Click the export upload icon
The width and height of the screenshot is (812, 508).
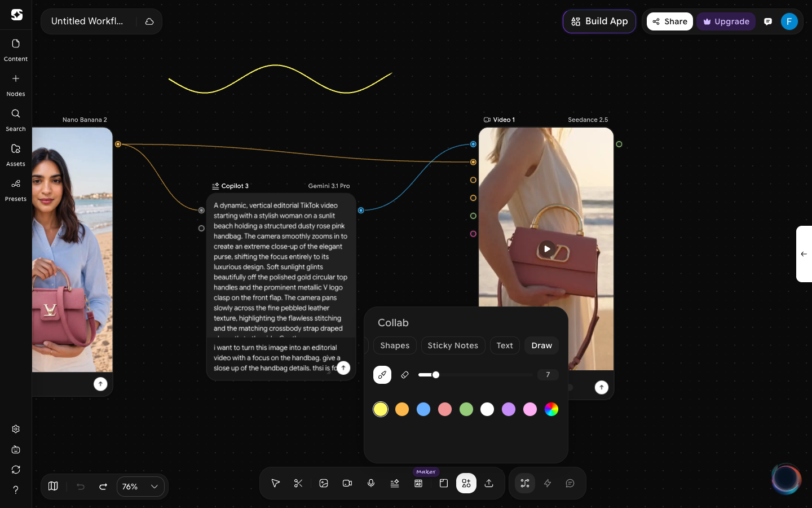tap(489, 483)
